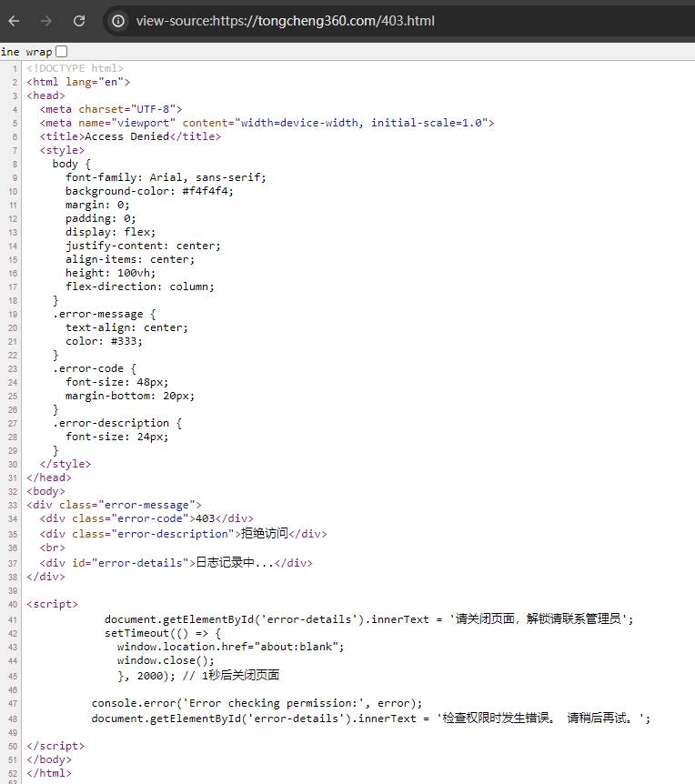Go back using the back arrow
695x784 pixels.
[14, 21]
